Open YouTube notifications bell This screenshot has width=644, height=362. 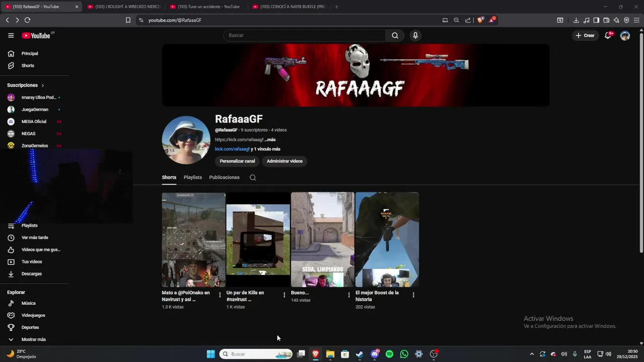coord(608,35)
